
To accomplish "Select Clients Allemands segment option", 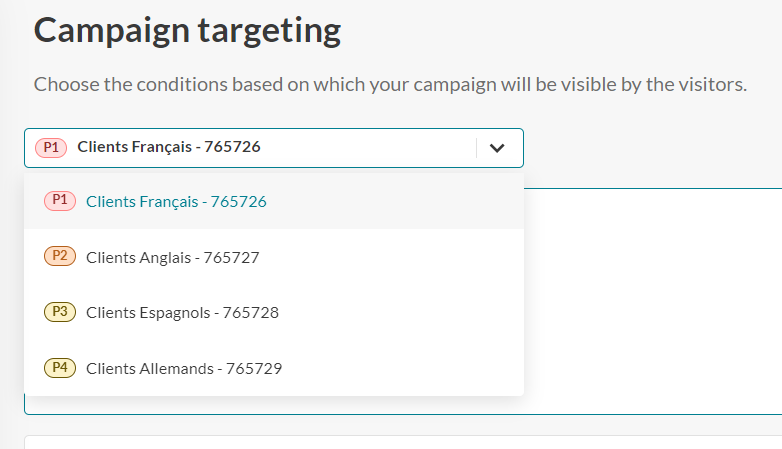I will [274, 369].
